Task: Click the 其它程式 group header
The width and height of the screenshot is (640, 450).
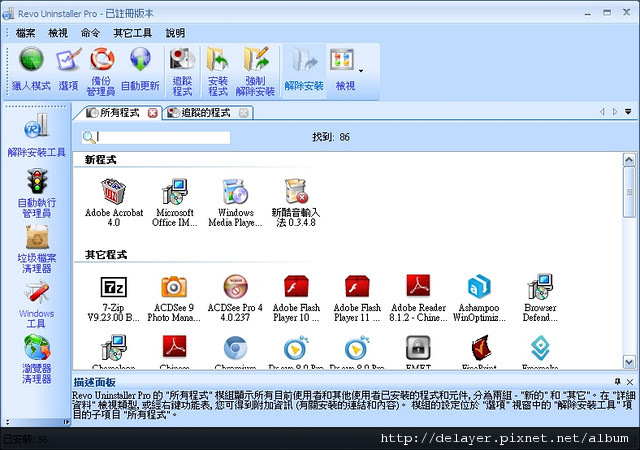Action: click(x=106, y=255)
